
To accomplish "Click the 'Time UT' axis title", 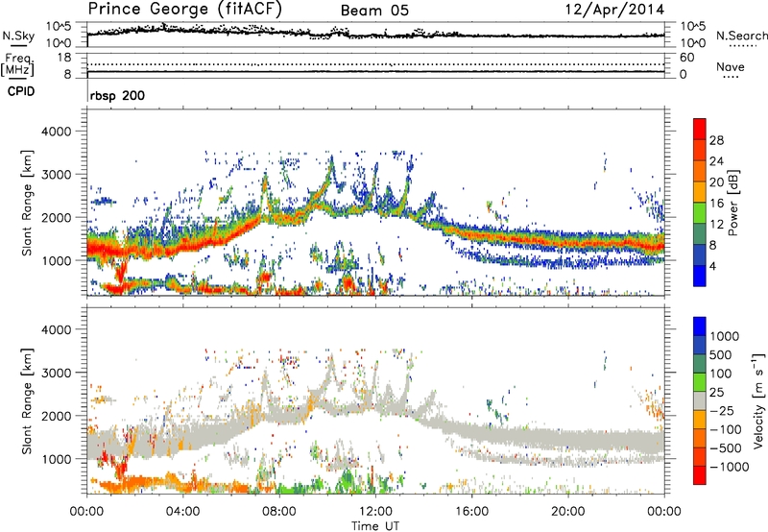I will pos(375,526).
